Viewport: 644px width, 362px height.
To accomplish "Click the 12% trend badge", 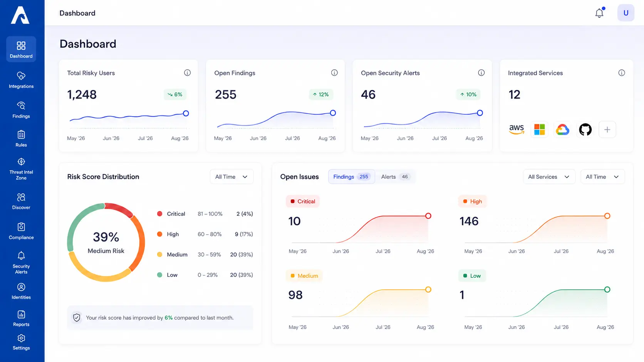I will coord(321,94).
